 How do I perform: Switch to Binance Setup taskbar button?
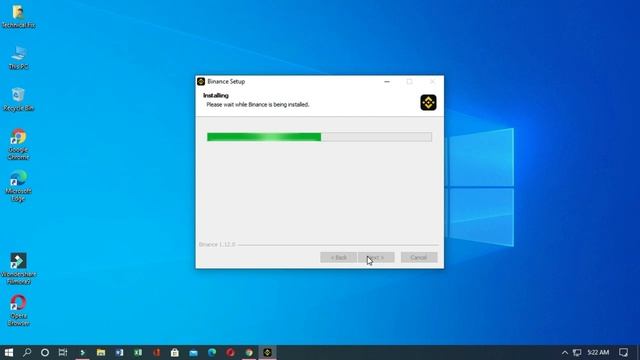pos(267,352)
